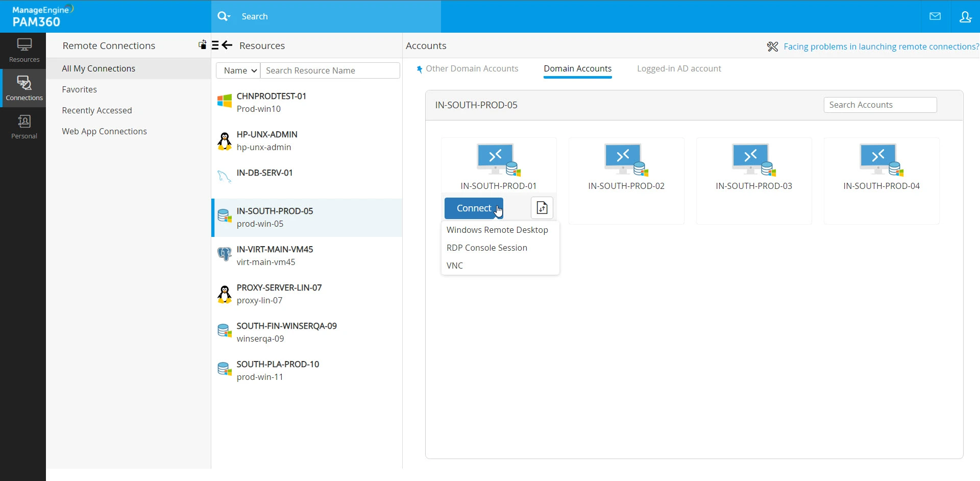Click the mail envelope icon
The height and width of the screenshot is (481, 980).
[x=935, y=16]
